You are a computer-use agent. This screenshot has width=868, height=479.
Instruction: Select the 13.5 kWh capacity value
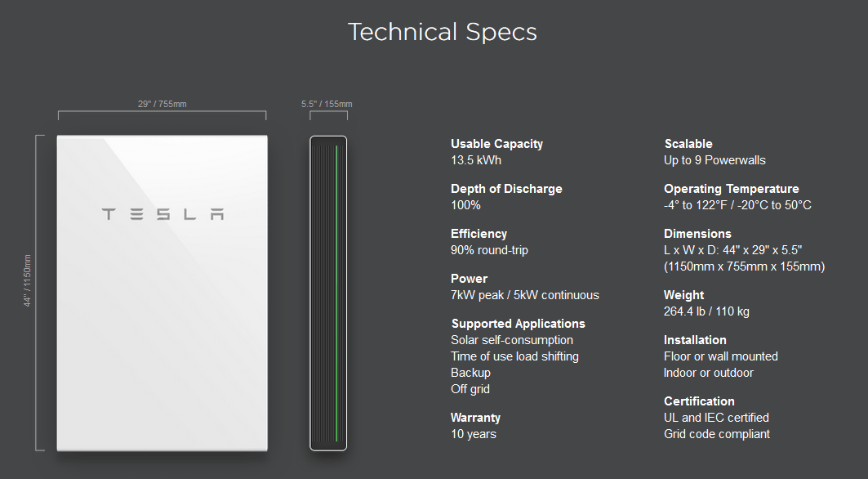(476, 160)
